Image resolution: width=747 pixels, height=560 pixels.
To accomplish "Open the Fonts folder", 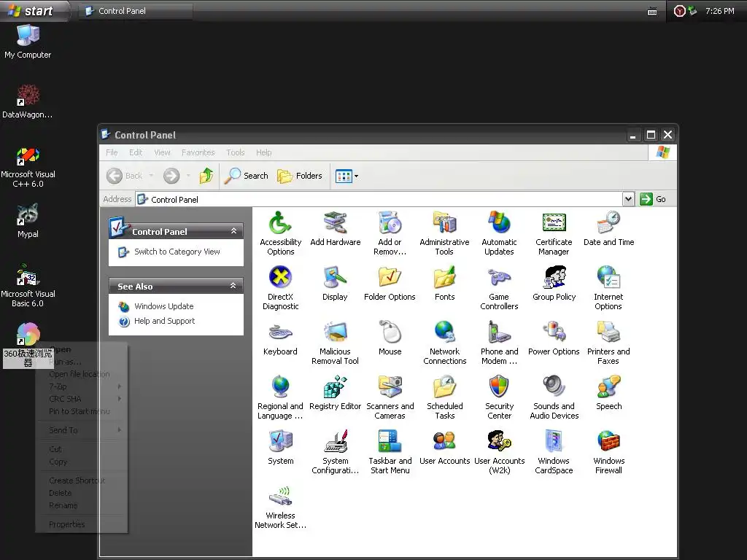I will [x=444, y=284].
